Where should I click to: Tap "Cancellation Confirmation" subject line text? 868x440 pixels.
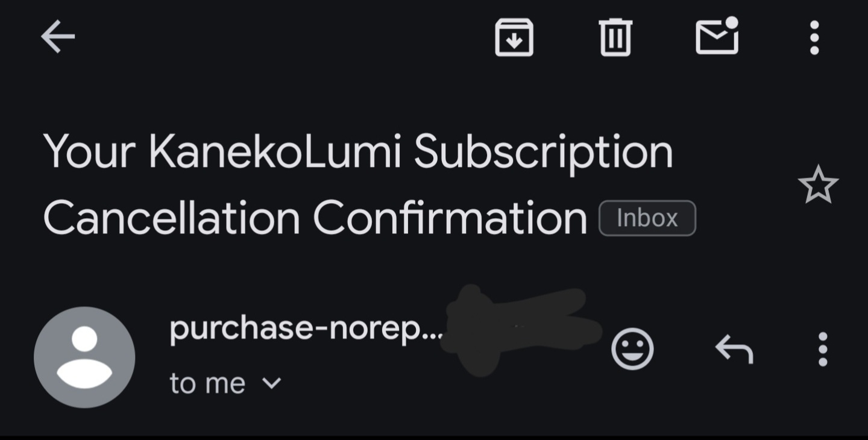click(x=315, y=218)
